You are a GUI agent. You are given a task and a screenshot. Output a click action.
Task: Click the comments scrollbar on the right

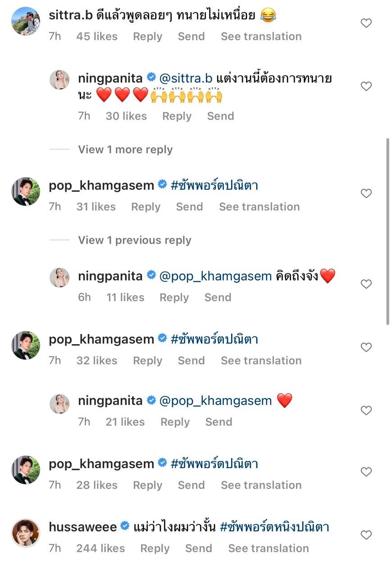(388, 231)
